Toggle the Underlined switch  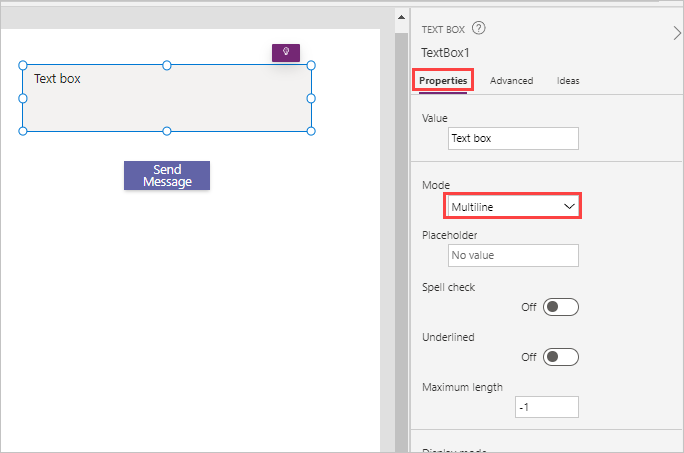pyautogui.click(x=560, y=357)
